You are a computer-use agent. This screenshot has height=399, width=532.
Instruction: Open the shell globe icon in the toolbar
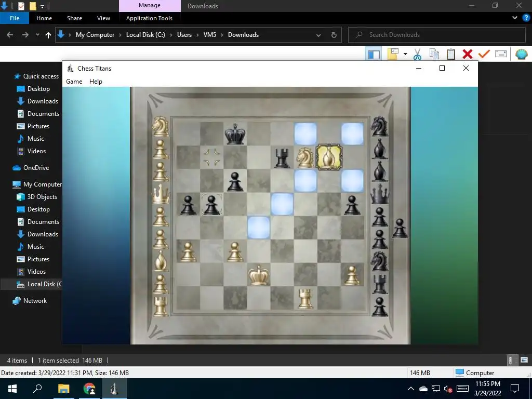(x=522, y=54)
